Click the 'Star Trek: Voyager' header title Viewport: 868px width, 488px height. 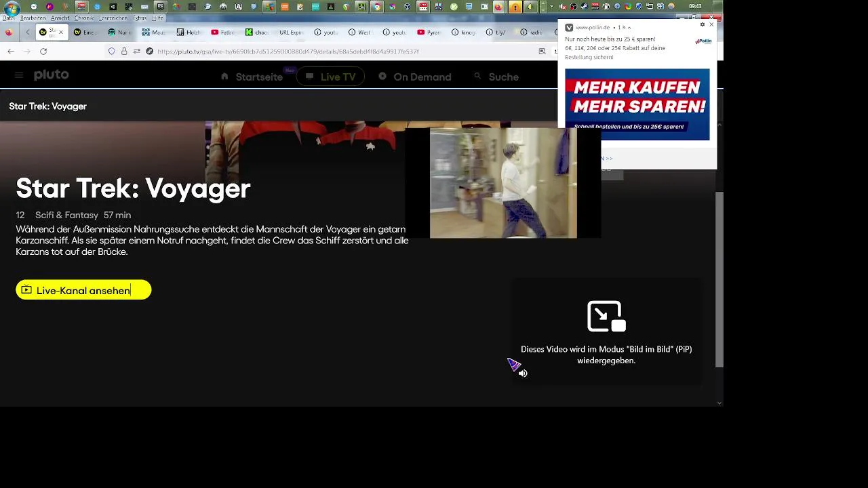coord(48,106)
